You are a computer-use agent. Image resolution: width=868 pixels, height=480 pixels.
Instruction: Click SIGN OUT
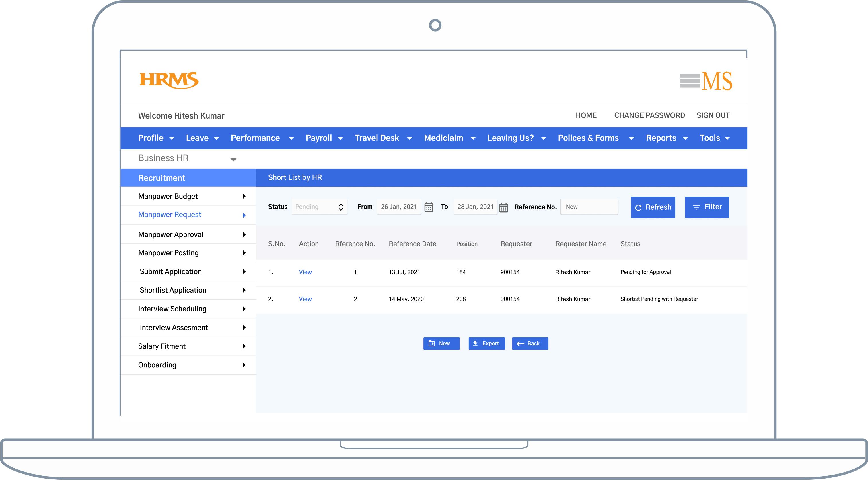[713, 115]
